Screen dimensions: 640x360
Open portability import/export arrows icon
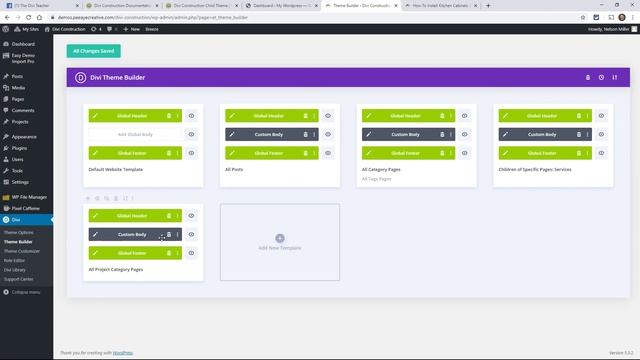[615, 78]
